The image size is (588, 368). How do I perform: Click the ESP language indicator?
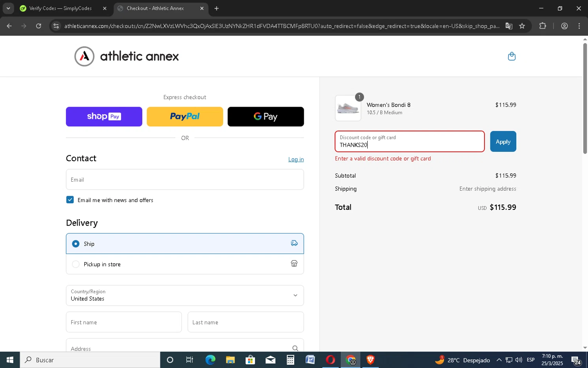coord(531,360)
